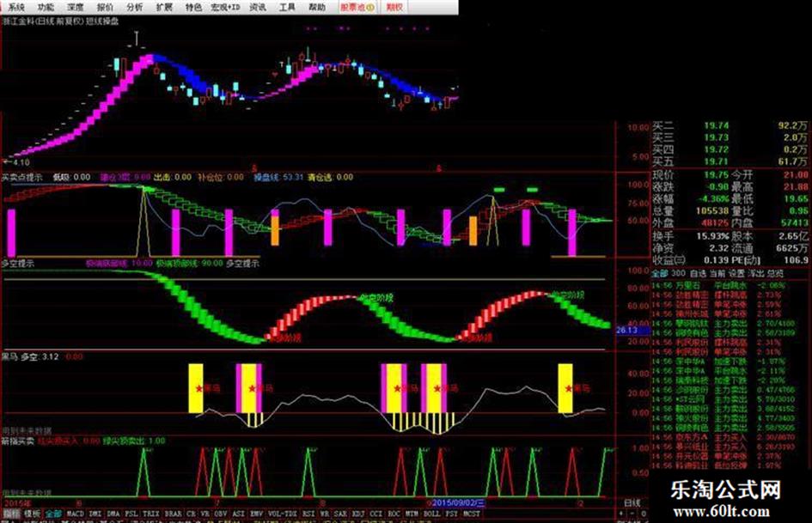Click the 黑马 多空 3.12 label
The image size is (812, 523).
(x=31, y=356)
